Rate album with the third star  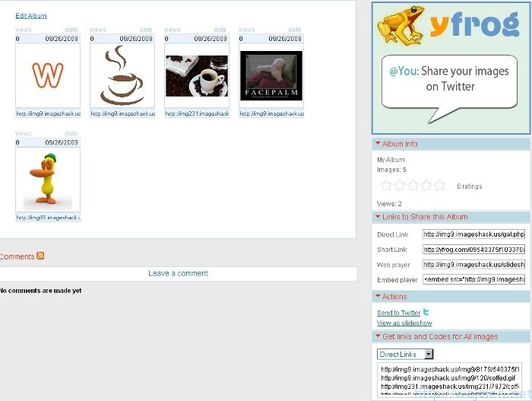413,186
